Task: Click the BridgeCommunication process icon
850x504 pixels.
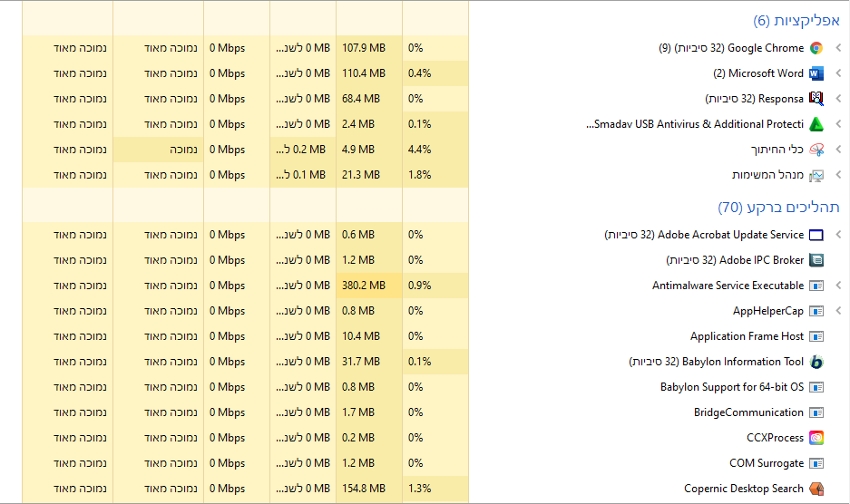Action: pos(816,412)
